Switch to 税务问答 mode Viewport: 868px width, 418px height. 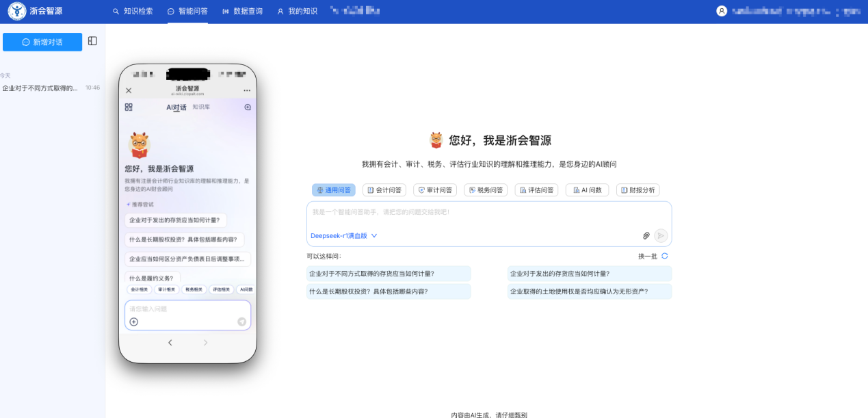[485, 190]
